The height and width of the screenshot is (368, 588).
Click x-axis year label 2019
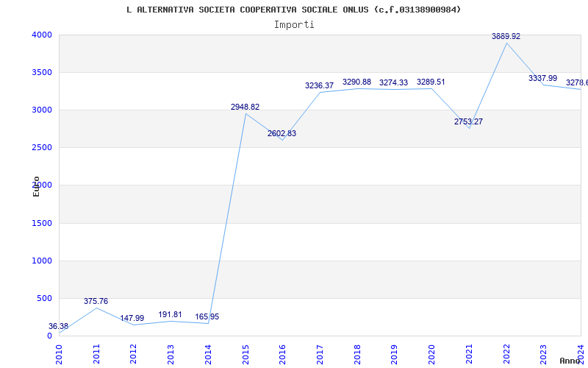395,354
